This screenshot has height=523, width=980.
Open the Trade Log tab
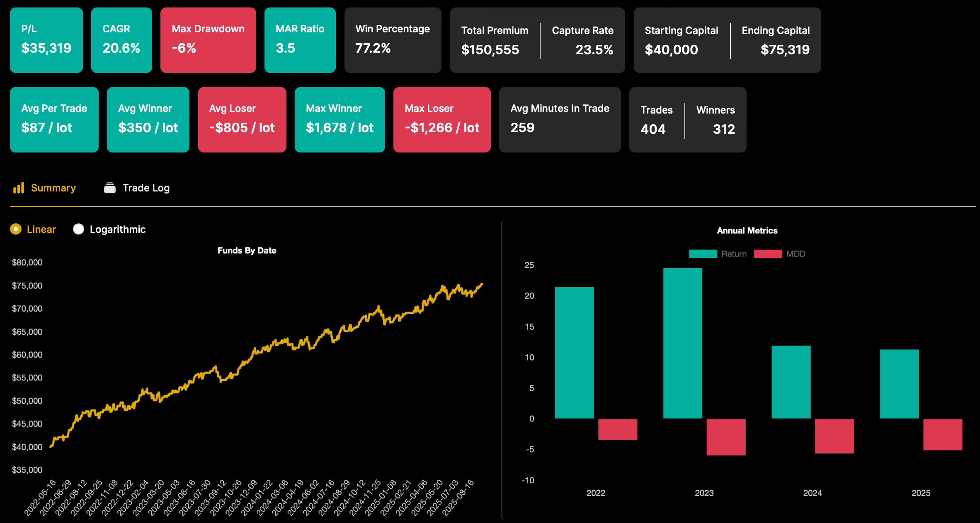146,188
